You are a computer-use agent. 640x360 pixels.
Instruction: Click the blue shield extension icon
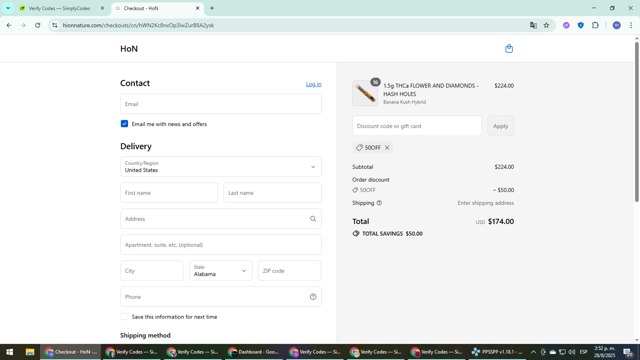580,25
